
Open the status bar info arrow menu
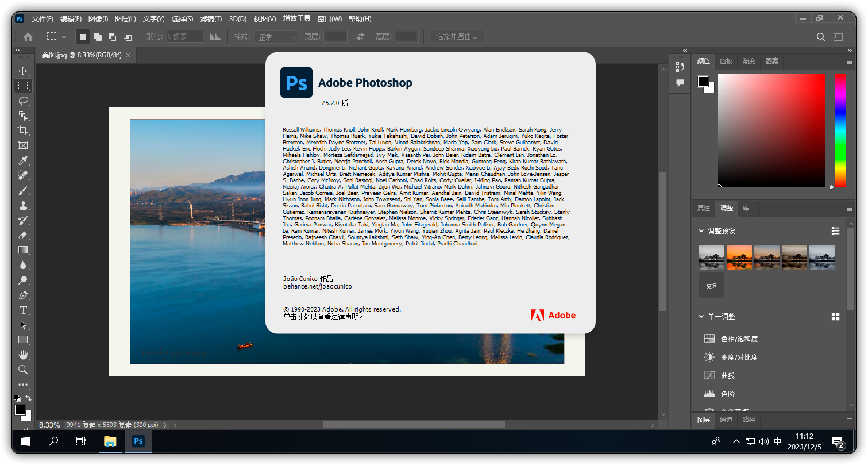pos(165,425)
